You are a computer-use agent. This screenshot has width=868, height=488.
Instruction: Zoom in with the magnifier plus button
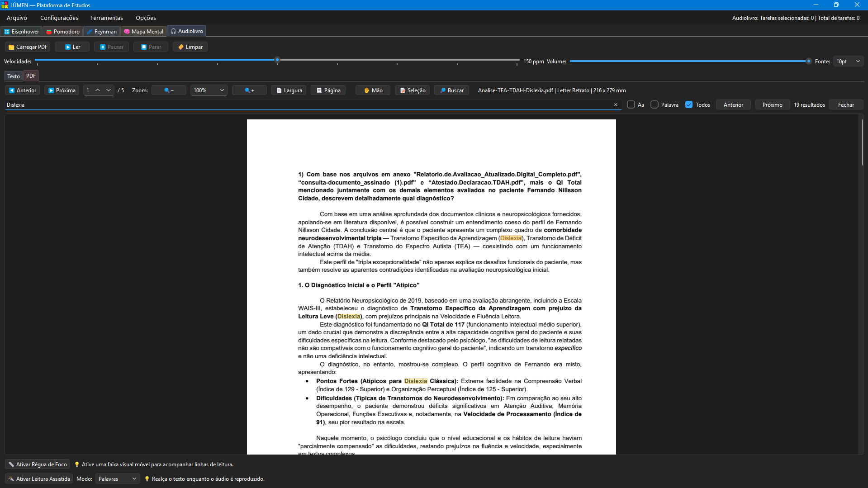(249, 90)
